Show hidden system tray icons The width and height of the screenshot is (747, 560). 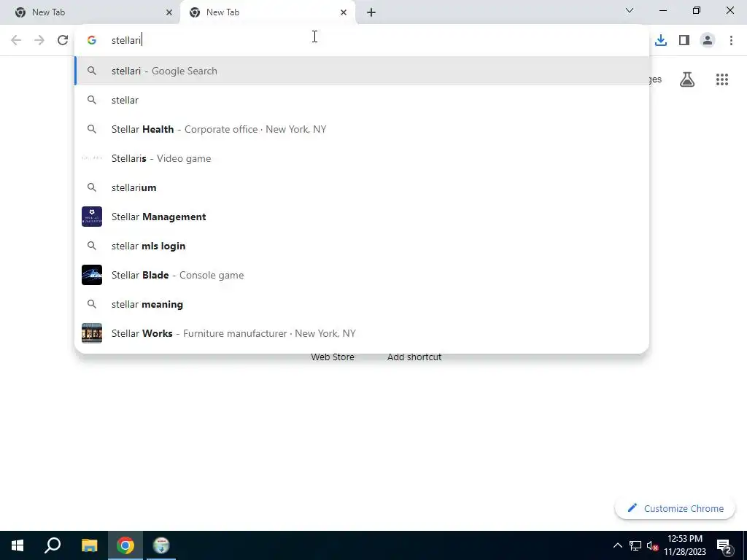[617, 545]
